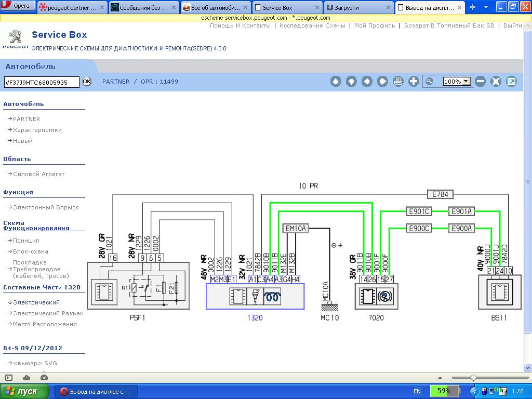
Task: Select Электрический component link
Action: click(36, 302)
